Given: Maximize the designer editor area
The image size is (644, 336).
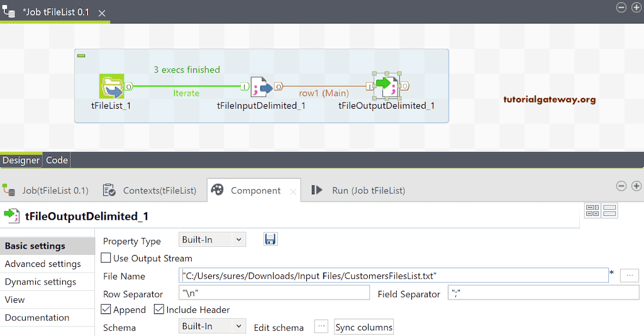Looking at the screenshot, I should click(636, 8).
